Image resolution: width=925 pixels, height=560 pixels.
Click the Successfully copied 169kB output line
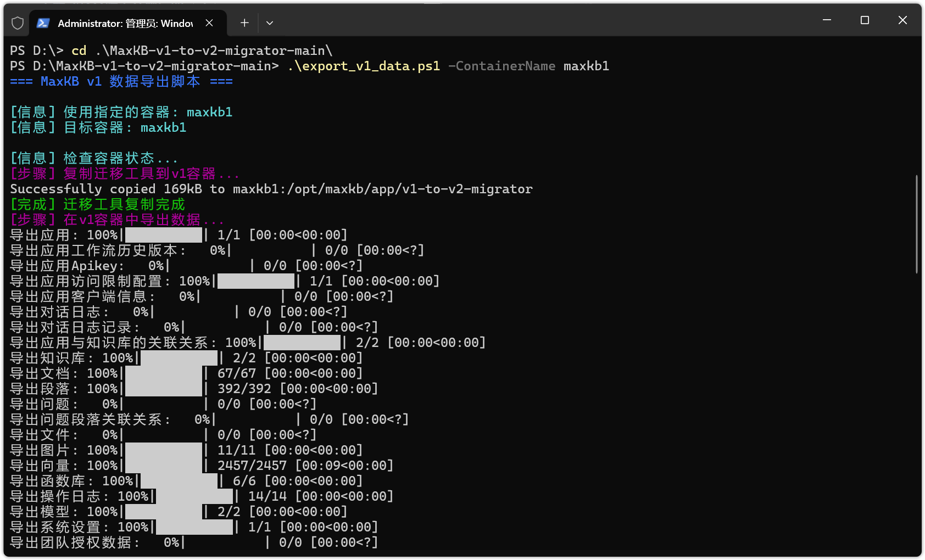(271, 189)
